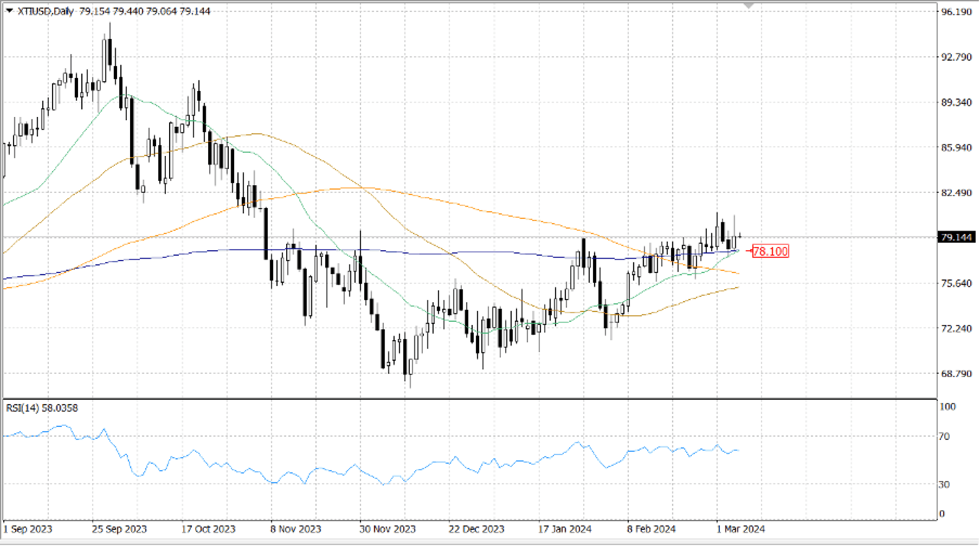Viewport: 980px width, 546px height.
Task: Click the 68.790 price axis label
Action: click(956, 373)
